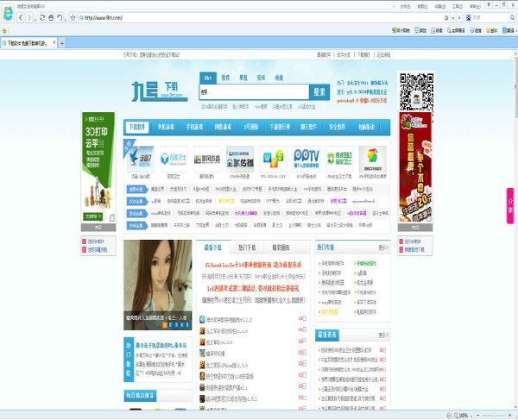Open the 全球传播 app thumbnail

point(240,159)
